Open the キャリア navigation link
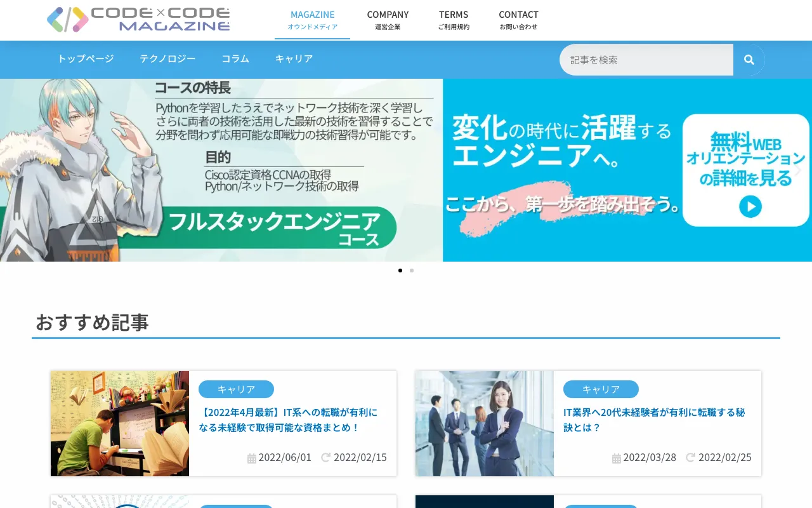 click(293, 58)
